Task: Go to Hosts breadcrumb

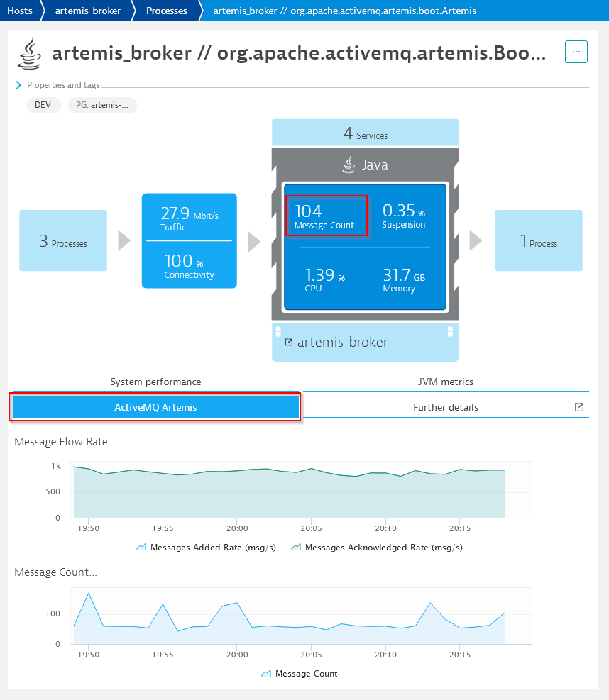Action: (20, 11)
